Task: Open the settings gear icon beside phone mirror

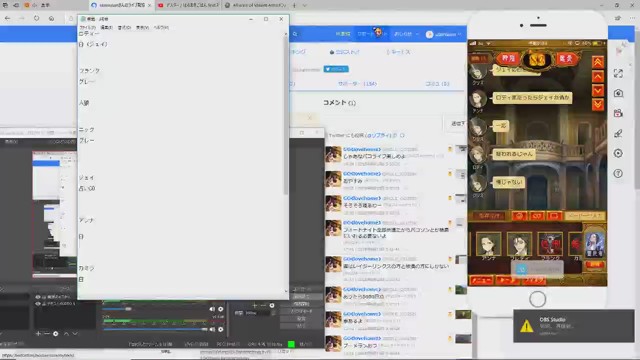Action: (618, 153)
